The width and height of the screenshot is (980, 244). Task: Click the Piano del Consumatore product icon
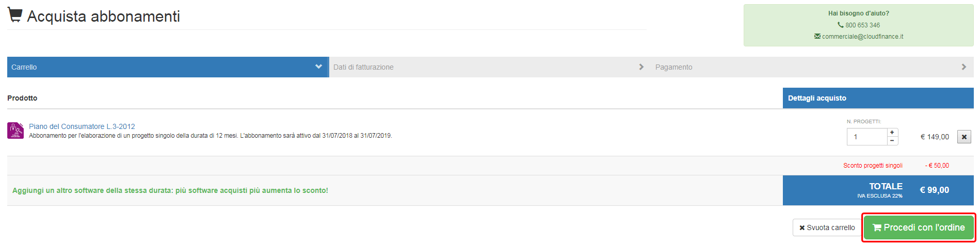(x=15, y=131)
